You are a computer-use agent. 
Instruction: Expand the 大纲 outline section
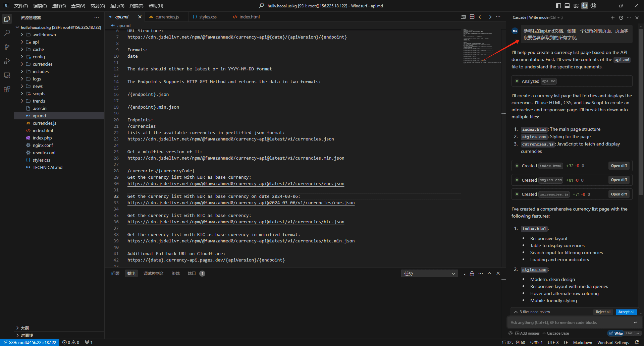coord(59,328)
